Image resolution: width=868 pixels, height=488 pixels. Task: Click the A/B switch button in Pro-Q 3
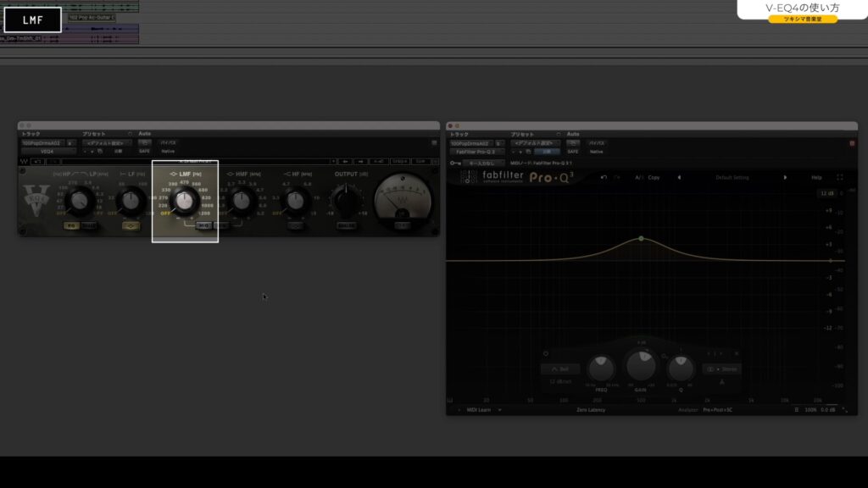[x=639, y=178]
